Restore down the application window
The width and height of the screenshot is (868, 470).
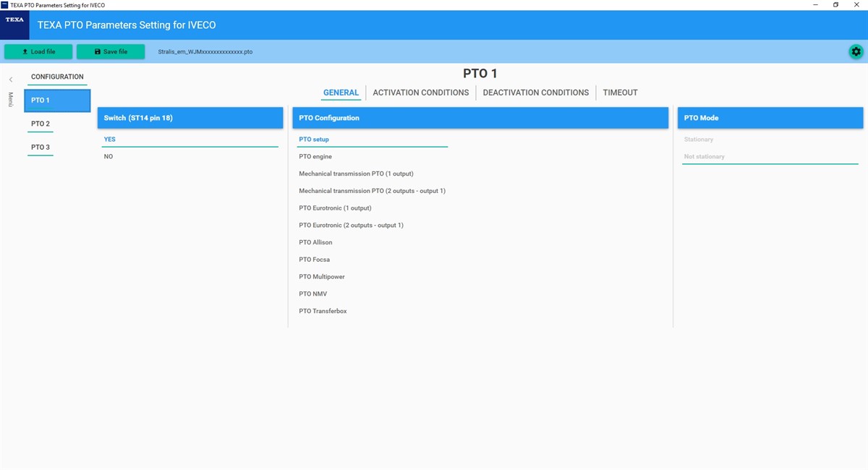836,5
